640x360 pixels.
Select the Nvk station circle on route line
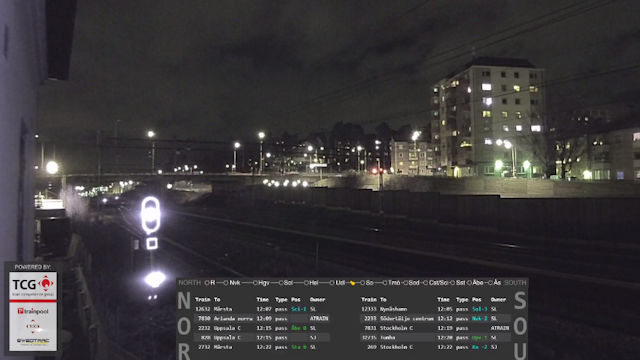pos(226,283)
